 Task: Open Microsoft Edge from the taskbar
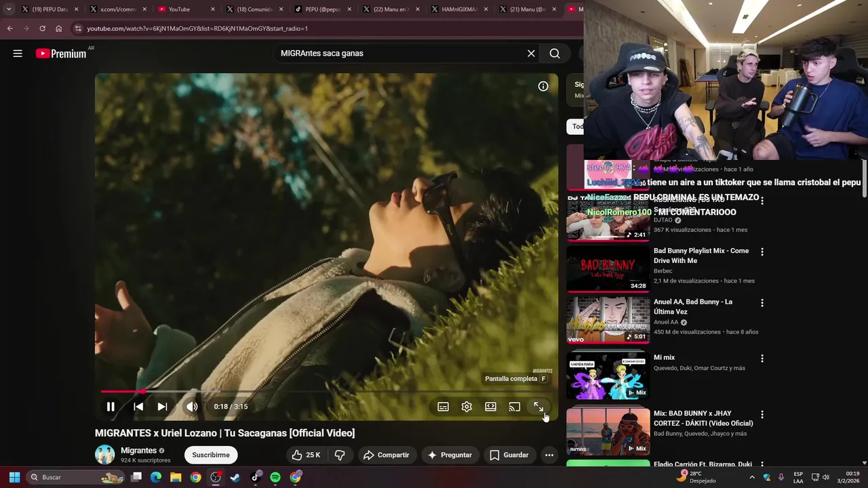tap(156, 477)
